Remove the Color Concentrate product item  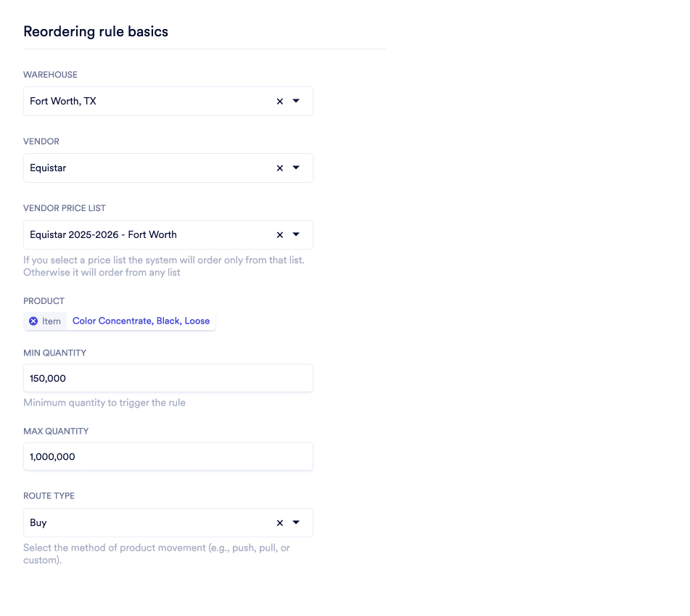point(33,321)
